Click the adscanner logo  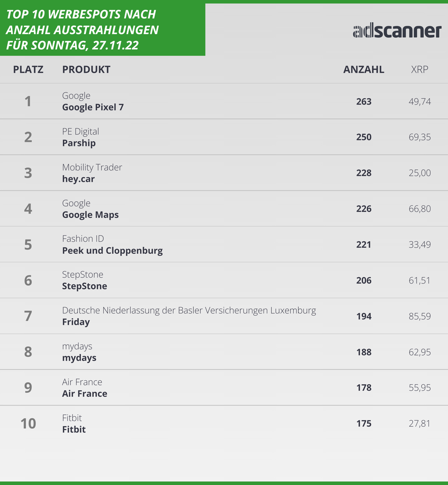click(x=397, y=31)
